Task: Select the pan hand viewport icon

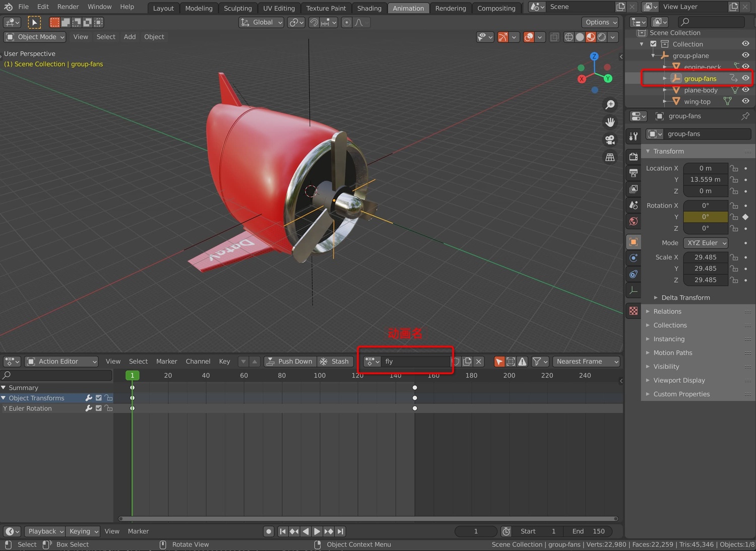Action: (x=610, y=122)
